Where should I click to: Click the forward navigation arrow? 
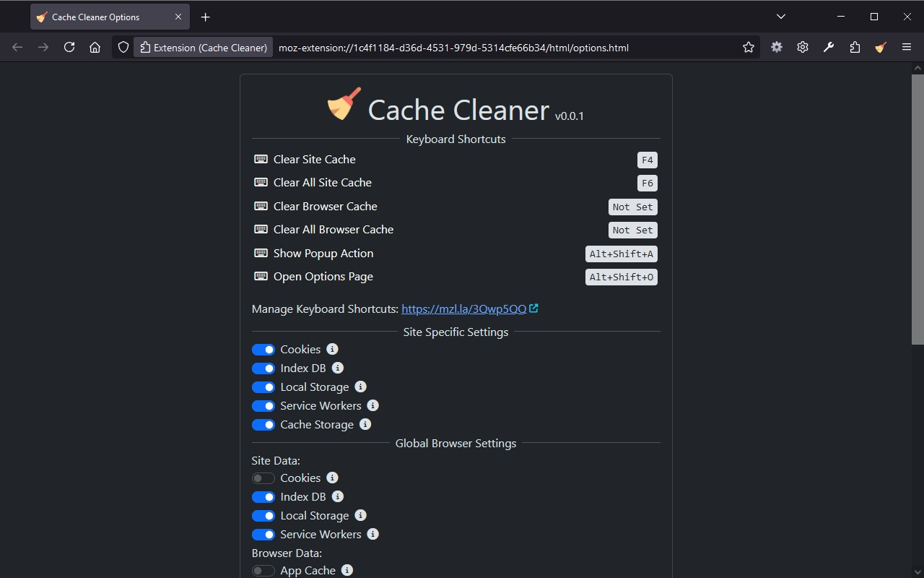43,47
